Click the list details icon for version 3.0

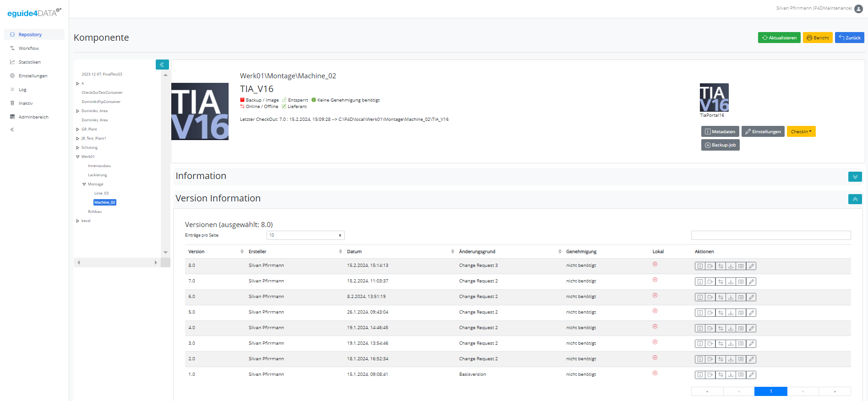[x=741, y=344]
